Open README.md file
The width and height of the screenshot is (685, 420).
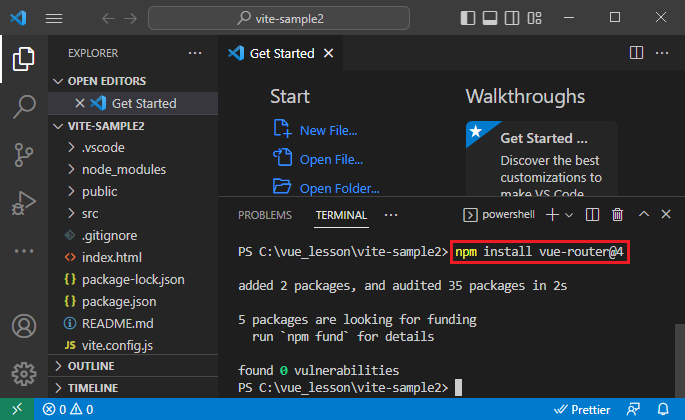[133, 323]
